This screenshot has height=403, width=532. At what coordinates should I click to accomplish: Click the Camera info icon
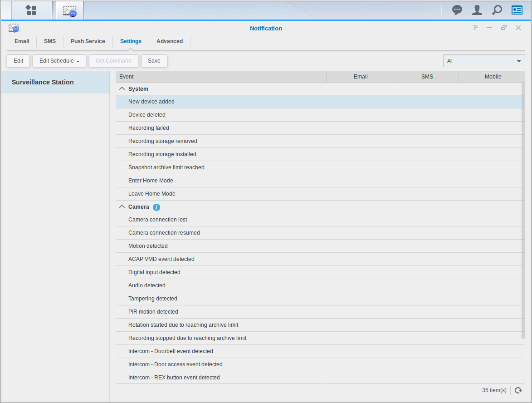156,207
